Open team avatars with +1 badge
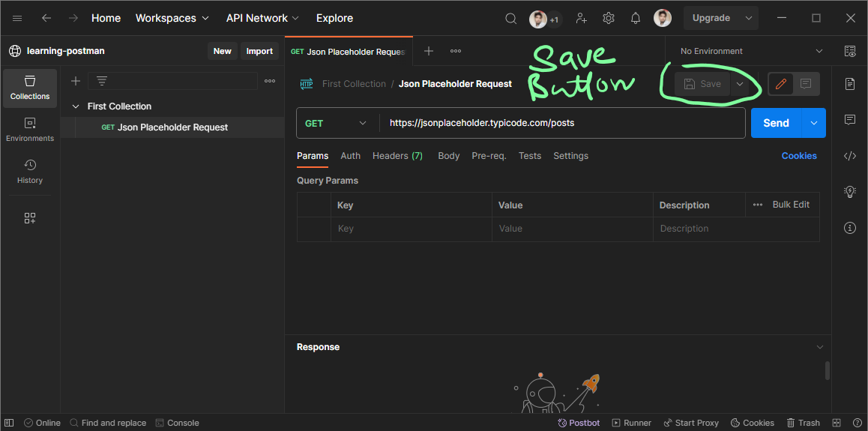Screen dimensions: 868x431 pos(545,19)
